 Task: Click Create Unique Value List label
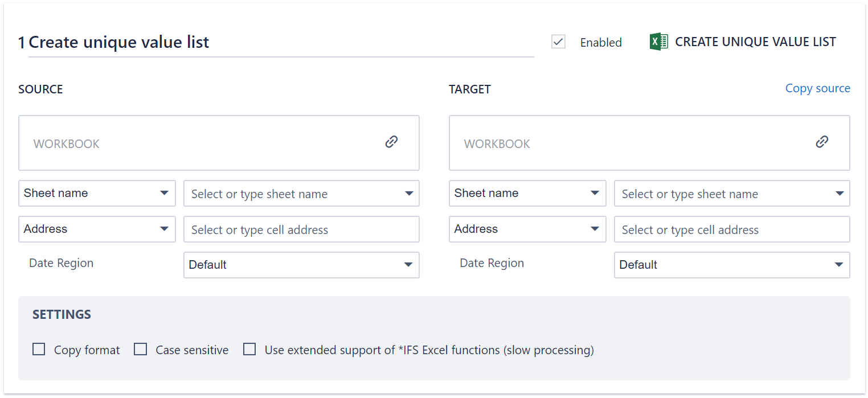755,42
